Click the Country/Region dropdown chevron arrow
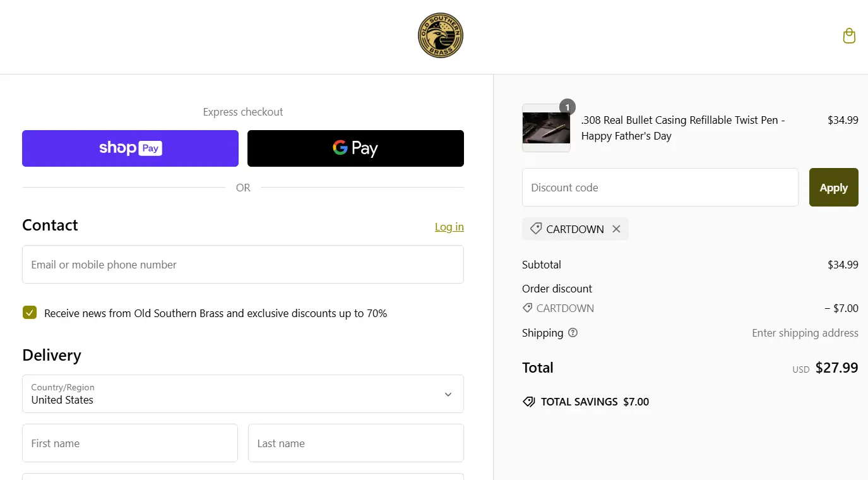This screenshot has width=868, height=480. (x=448, y=394)
